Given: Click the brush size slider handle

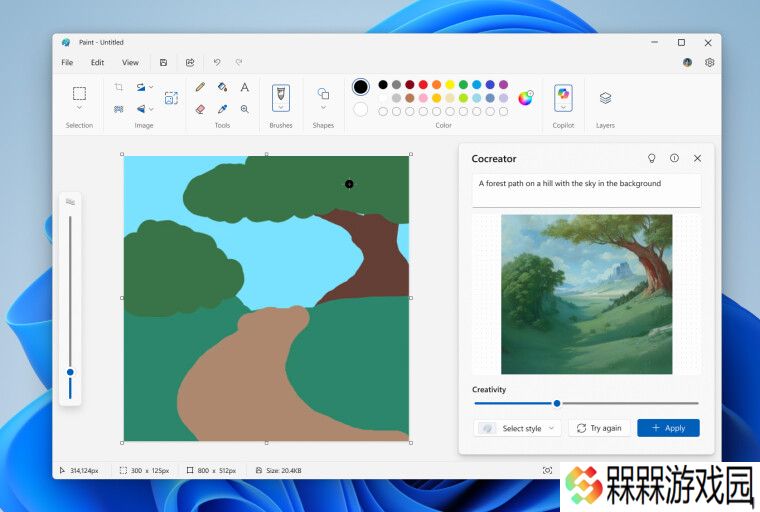Looking at the screenshot, I should 70,372.
